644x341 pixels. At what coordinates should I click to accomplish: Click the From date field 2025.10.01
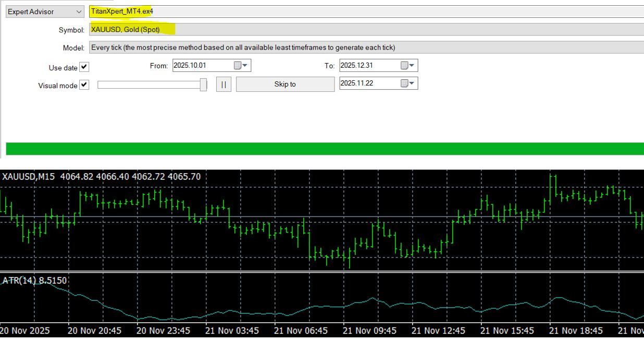pos(201,66)
